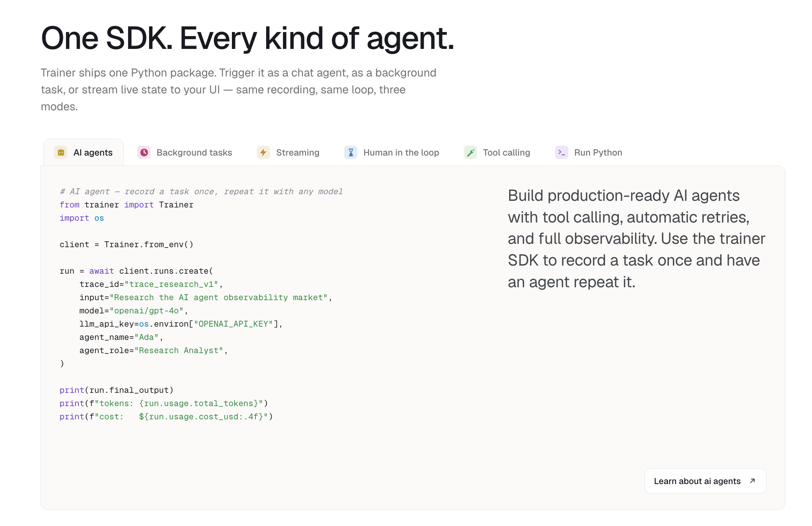Click the llm_api_key environ line
812x526 pixels.
(x=181, y=324)
